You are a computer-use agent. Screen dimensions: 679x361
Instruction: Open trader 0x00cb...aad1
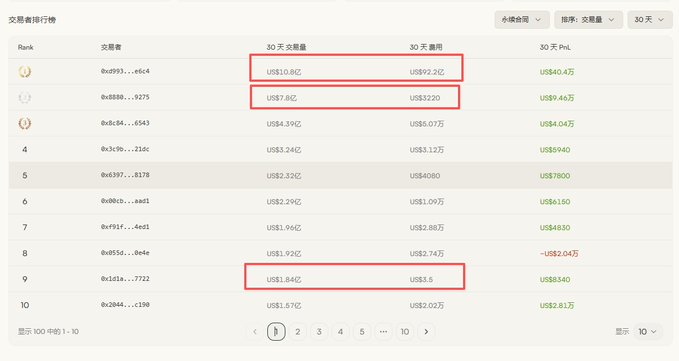(x=125, y=201)
